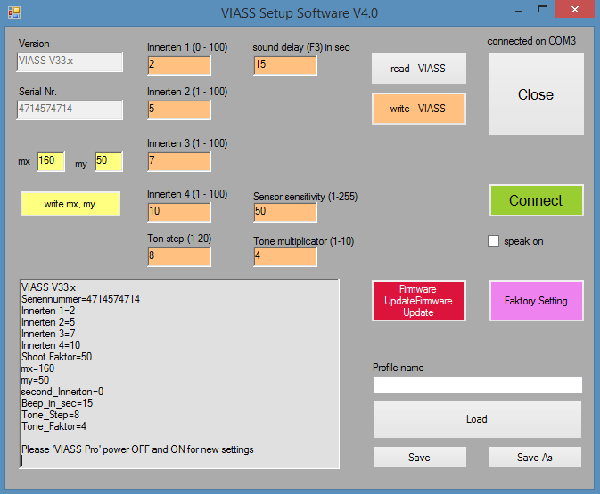The image size is (600, 494).
Task: Focus the Ton step input field
Action: pos(179,256)
